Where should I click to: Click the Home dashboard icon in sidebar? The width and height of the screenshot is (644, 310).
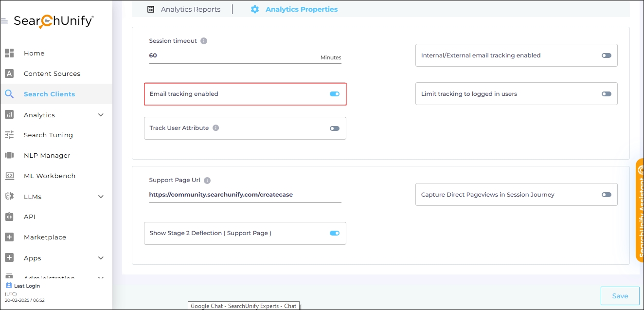pos(9,53)
